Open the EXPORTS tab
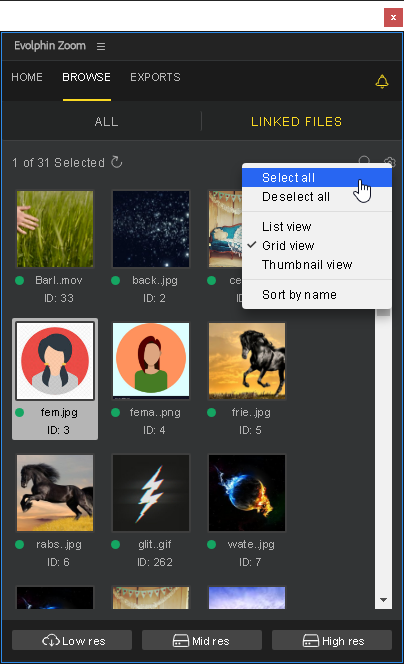The image size is (404, 664). [155, 77]
